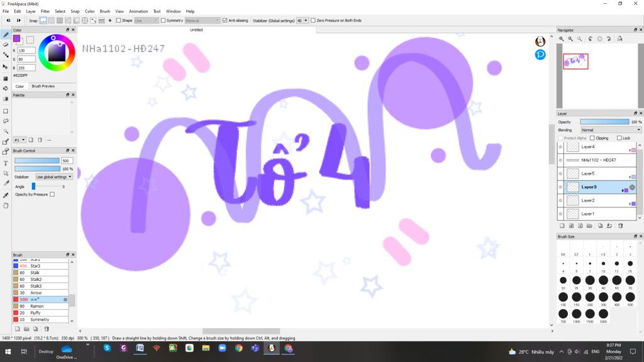Hide Layer4 visibility

pos(560,147)
